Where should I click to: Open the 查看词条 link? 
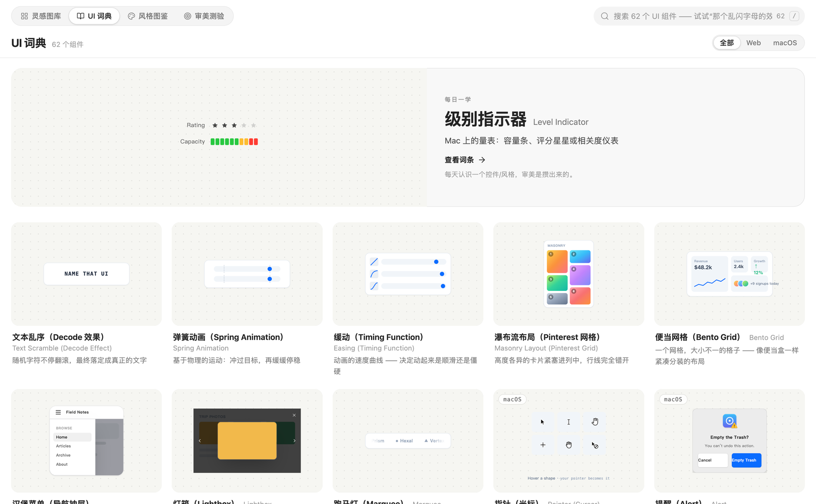pyautogui.click(x=465, y=160)
